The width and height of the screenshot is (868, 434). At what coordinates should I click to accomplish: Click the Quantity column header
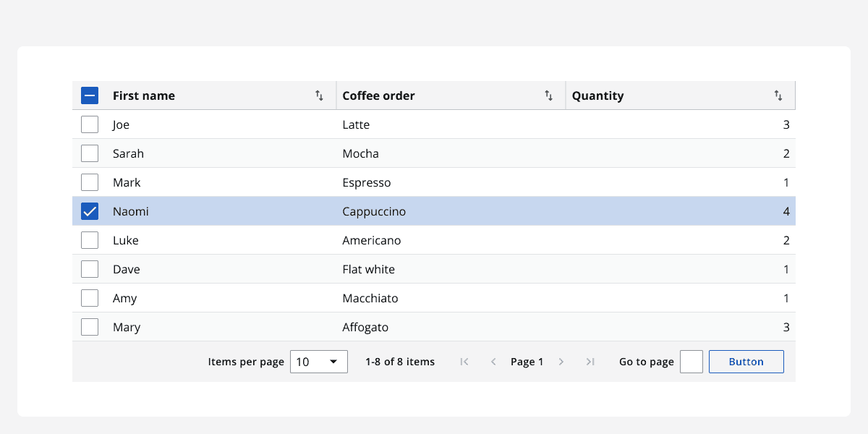pyautogui.click(x=597, y=95)
